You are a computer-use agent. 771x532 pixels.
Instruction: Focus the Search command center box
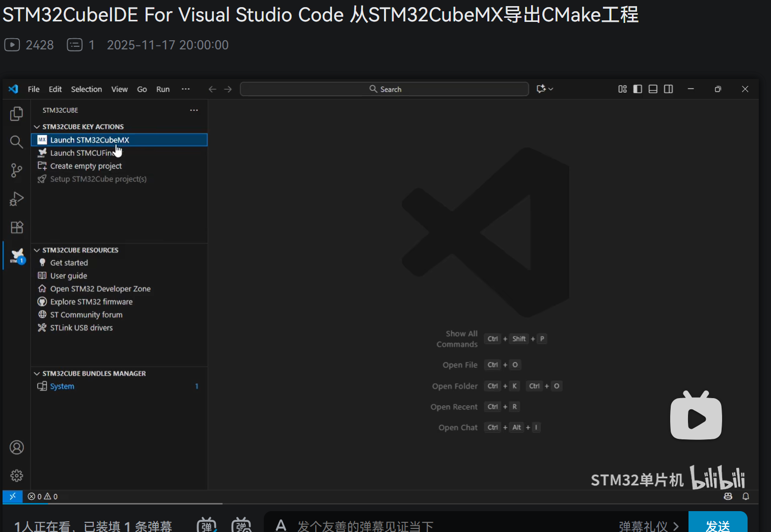coord(384,89)
